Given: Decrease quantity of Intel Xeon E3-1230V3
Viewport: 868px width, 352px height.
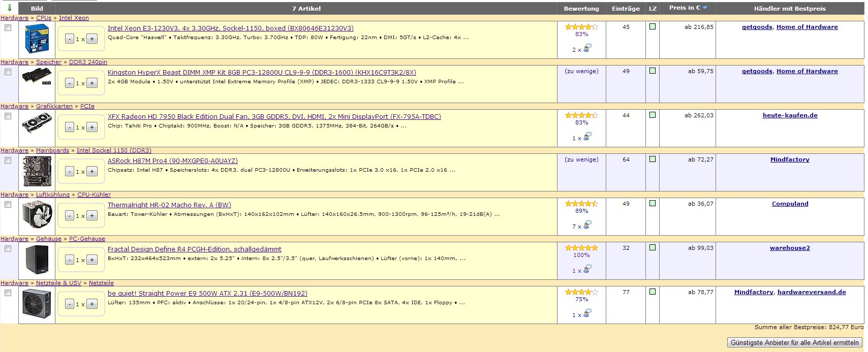Looking at the screenshot, I should click(70, 39).
